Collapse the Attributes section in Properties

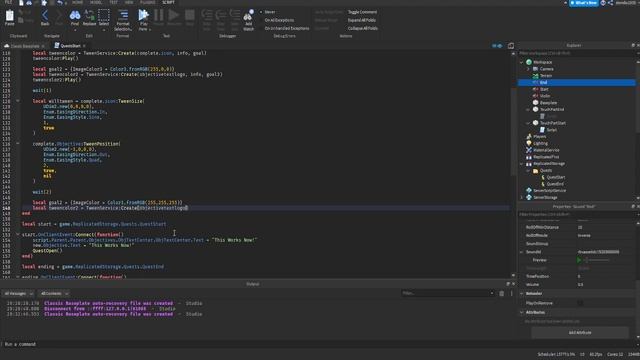click(522, 312)
